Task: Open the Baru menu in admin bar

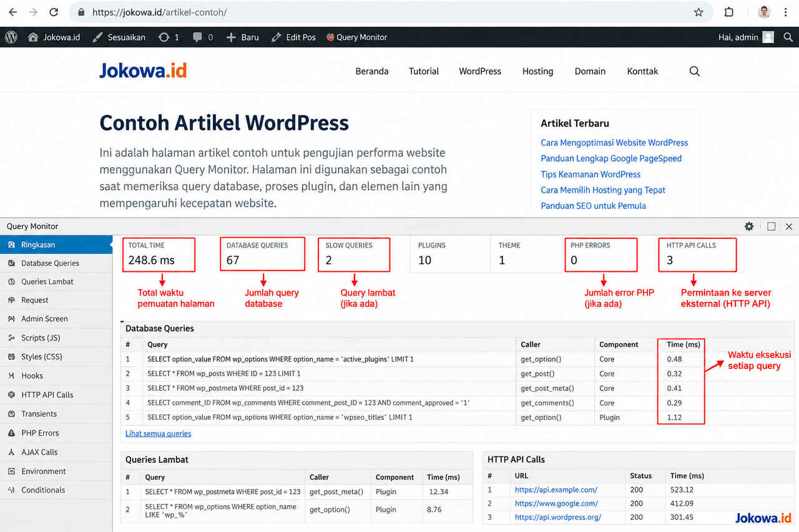Action: (243, 37)
